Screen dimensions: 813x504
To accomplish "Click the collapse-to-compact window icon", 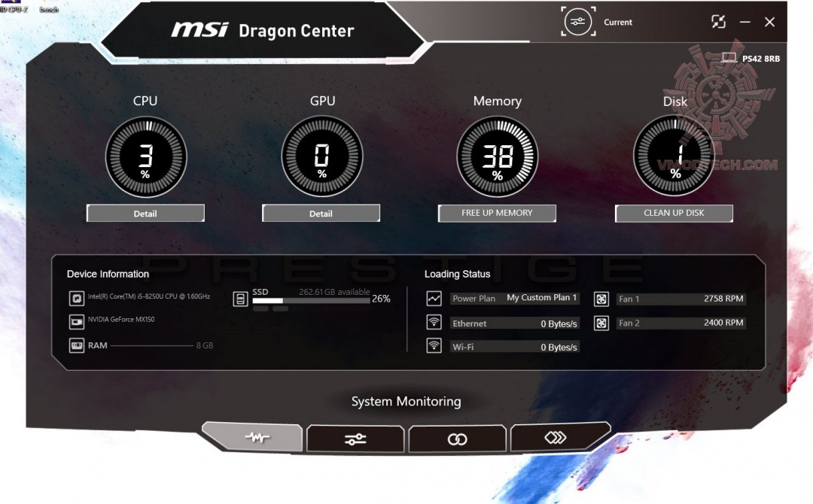I will [x=719, y=22].
